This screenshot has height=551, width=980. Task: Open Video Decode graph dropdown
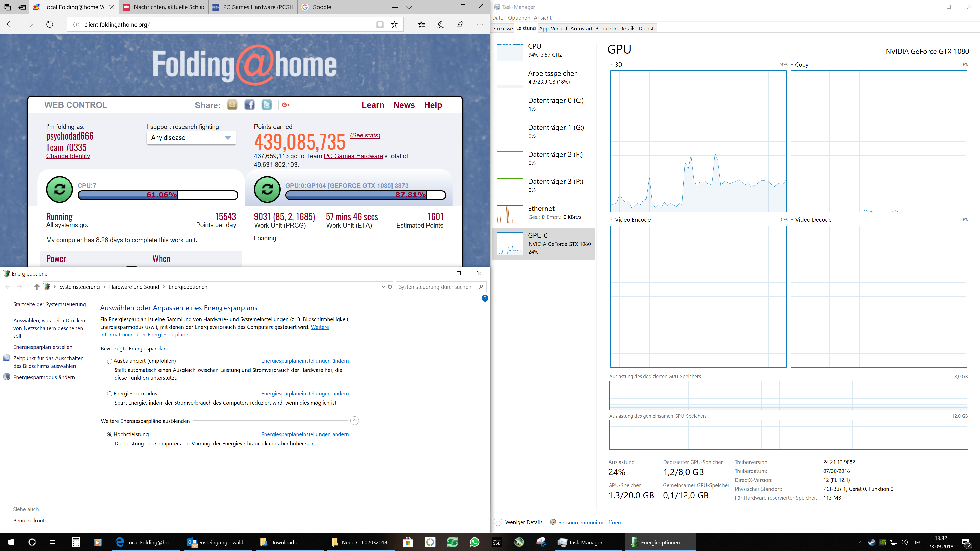pyautogui.click(x=792, y=219)
